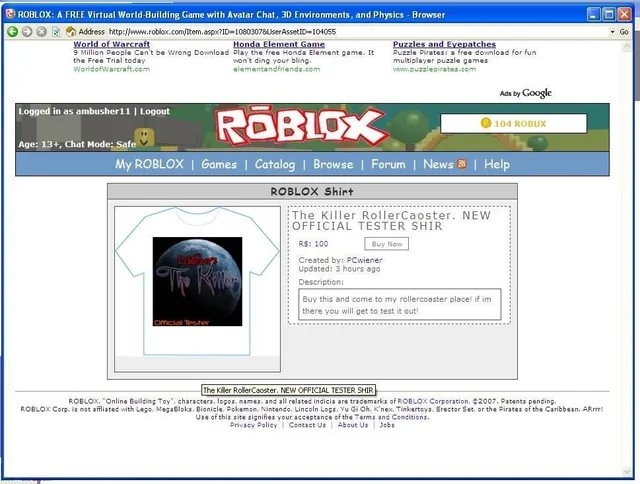Go back with the green back arrow

click(12, 31)
